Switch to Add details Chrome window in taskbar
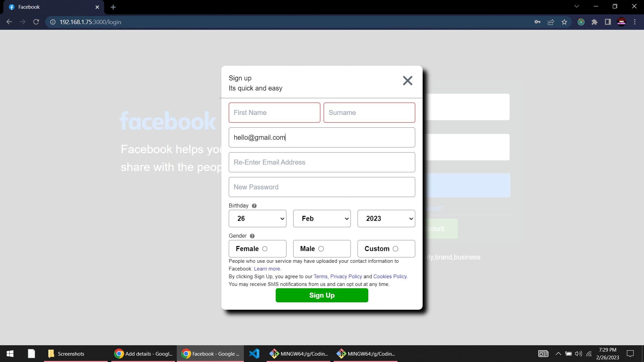644x362 pixels. [x=143, y=354]
